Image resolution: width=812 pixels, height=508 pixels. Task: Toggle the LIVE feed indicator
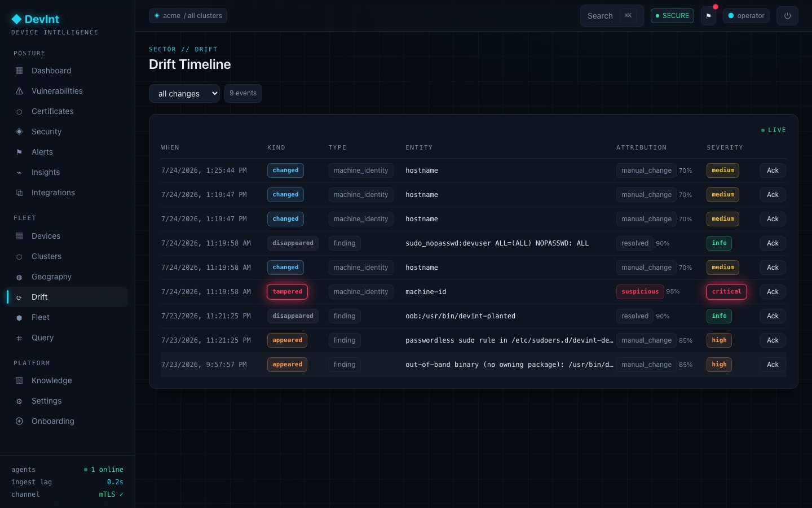click(773, 130)
